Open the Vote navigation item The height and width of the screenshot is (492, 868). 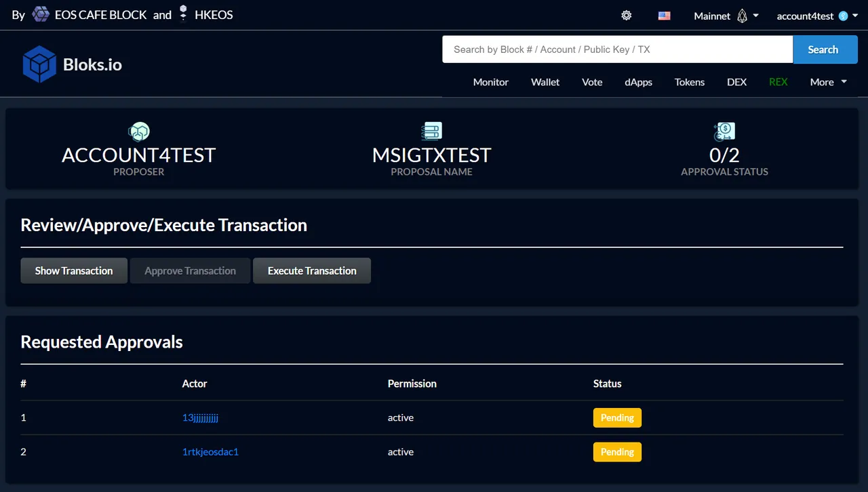592,82
